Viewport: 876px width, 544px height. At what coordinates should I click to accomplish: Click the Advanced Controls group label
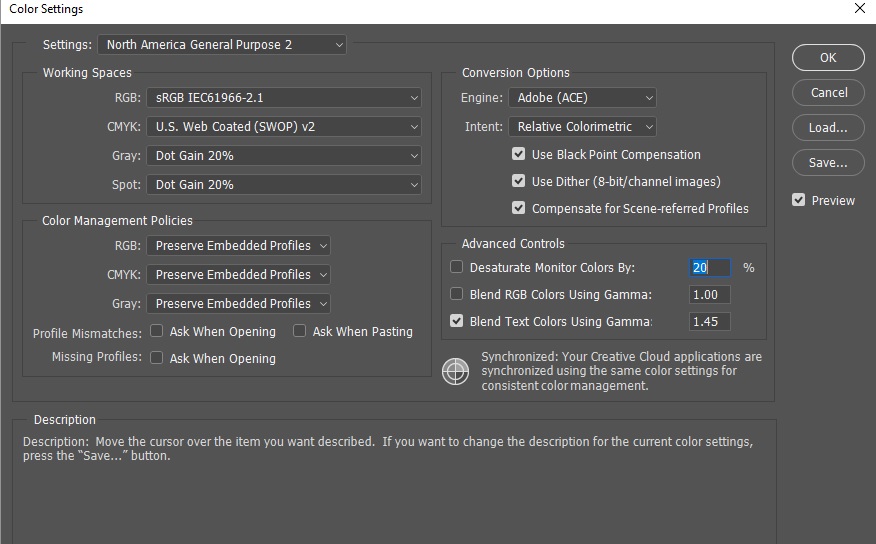click(x=513, y=244)
